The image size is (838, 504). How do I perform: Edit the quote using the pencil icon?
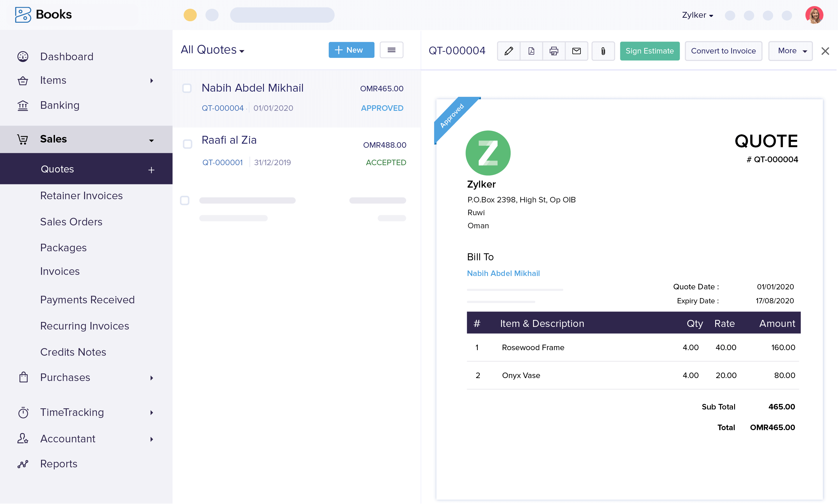pyautogui.click(x=508, y=51)
